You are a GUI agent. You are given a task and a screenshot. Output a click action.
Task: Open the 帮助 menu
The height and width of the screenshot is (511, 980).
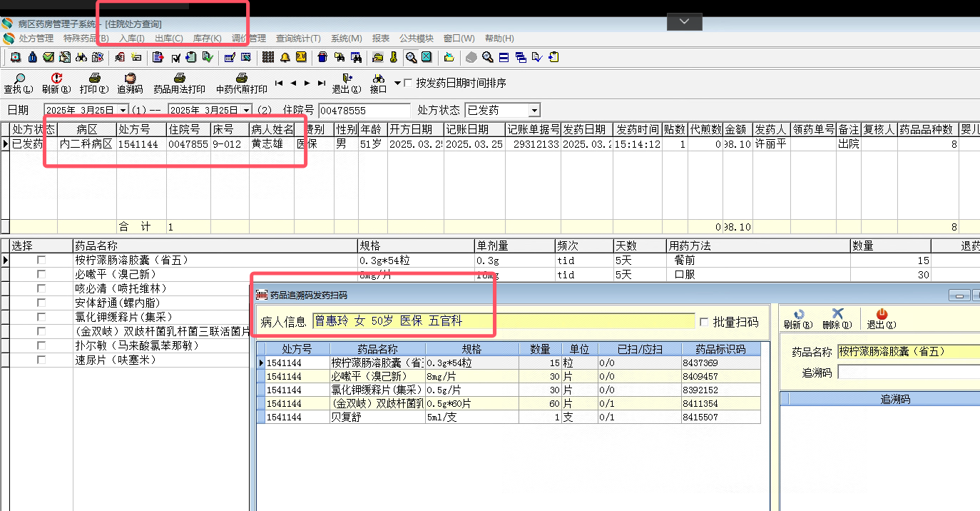click(x=499, y=39)
